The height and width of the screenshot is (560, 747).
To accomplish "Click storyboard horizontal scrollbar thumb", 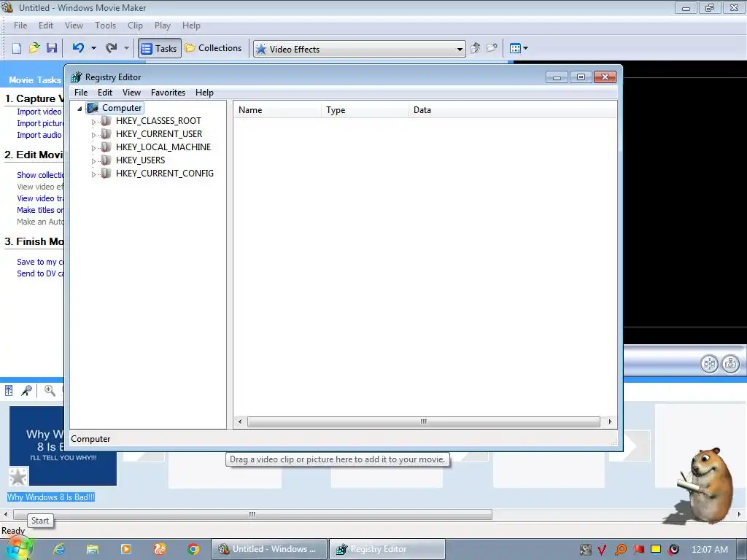I will pyautogui.click(x=252, y=514).
